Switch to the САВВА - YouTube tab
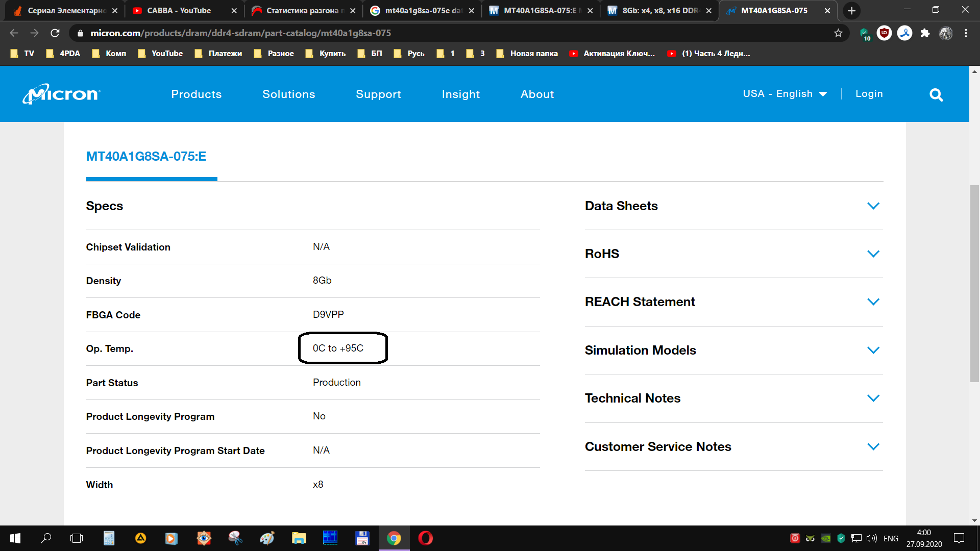 [179, 11]
